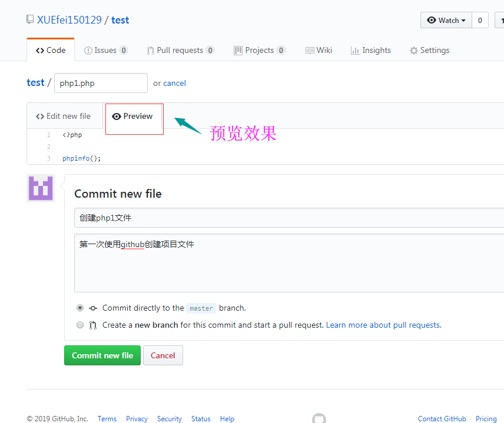This screenshot has width=504, height=423.
Task: Click code line 1 with <?php
Action: coord(72,135)
